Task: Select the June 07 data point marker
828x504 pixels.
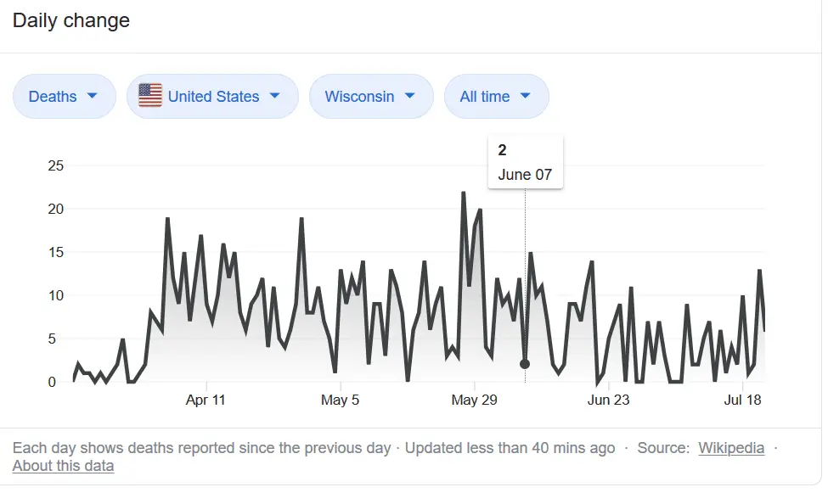Action: click(525, 364)
